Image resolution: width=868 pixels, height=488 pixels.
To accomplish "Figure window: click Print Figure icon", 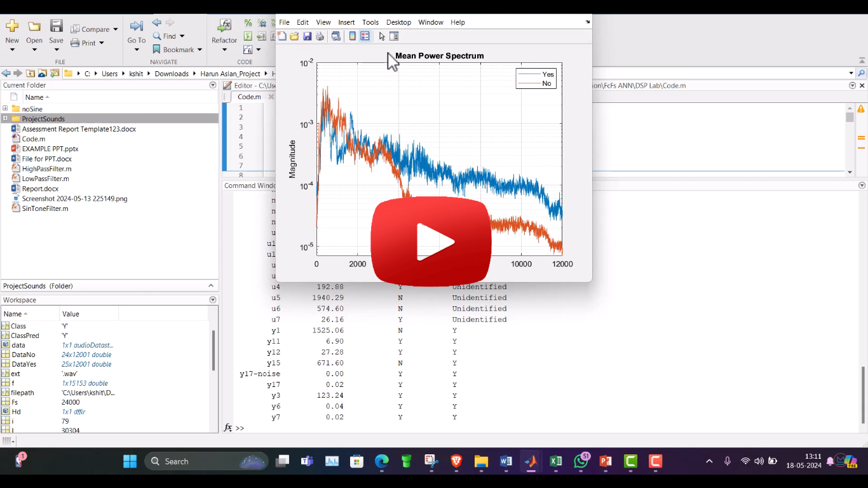I will point(320,36).
